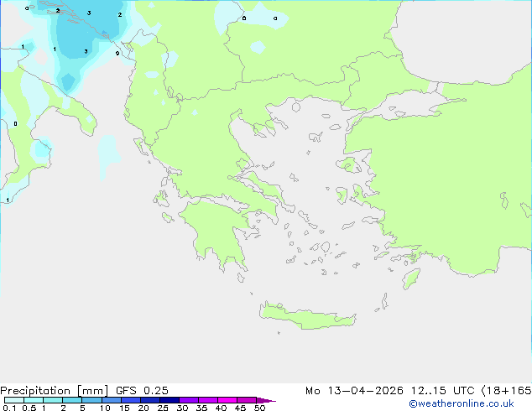Click the 5–10 mm legend color swatch

tap(91, 400)
